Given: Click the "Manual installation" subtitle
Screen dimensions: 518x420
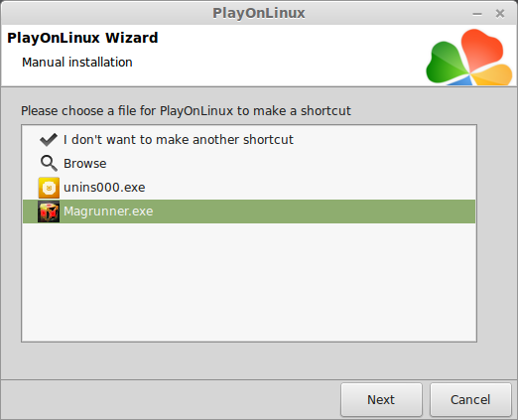Looking at the screenshot, I should click(77, 63).
